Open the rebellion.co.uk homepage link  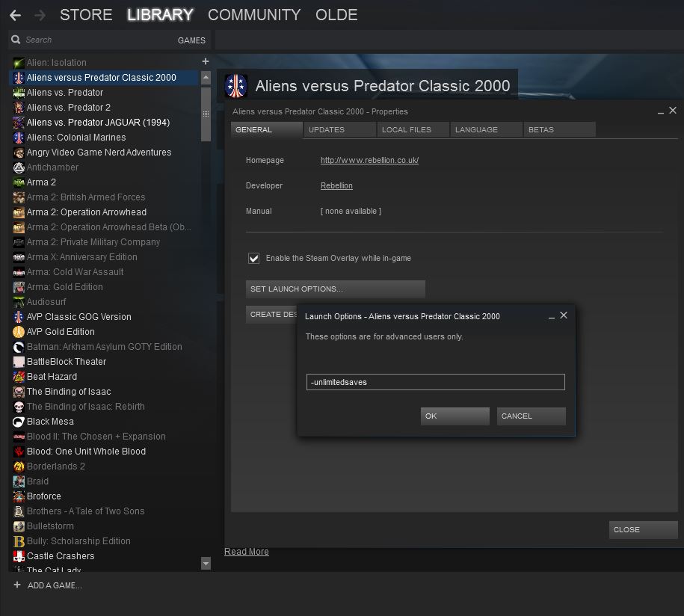pos(369,160)
